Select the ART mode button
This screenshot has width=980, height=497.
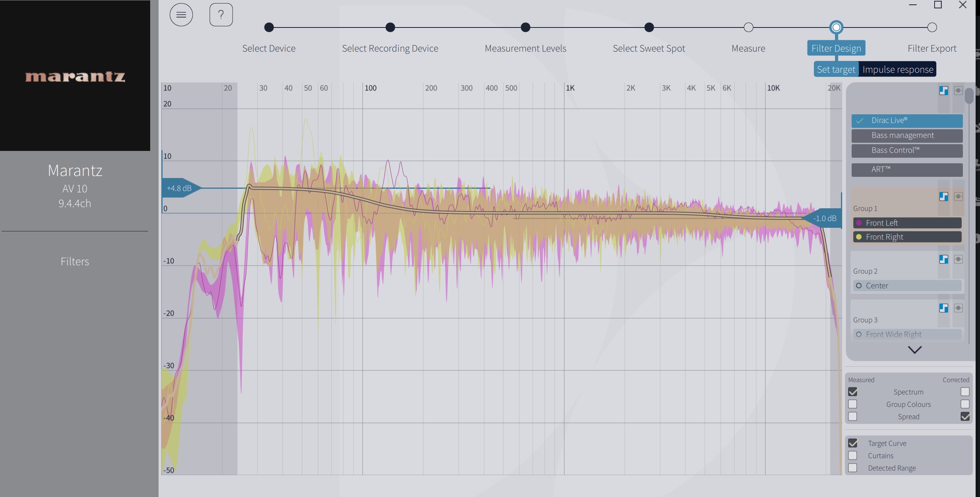907,170
